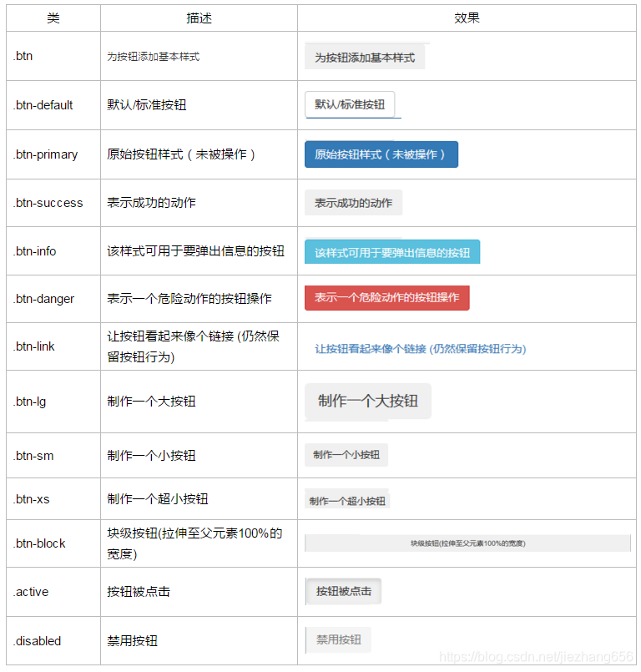Click the 类 column header
641x672 pixels.
(53, 18)
